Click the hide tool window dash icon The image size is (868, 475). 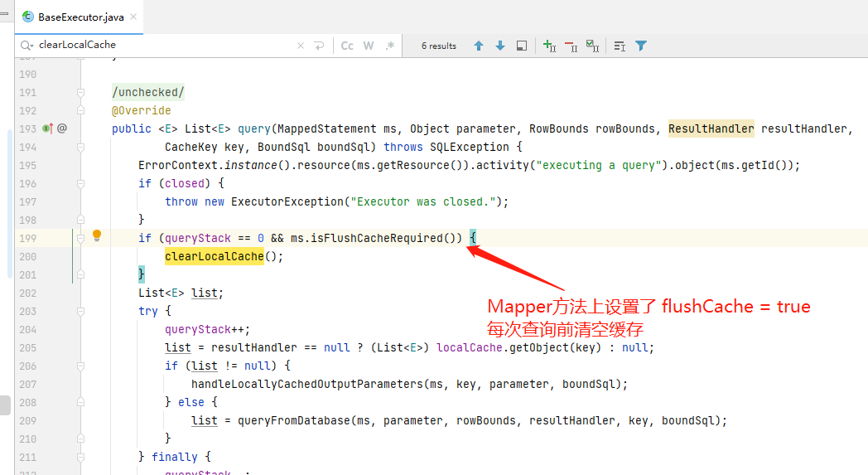pos(4,12)
